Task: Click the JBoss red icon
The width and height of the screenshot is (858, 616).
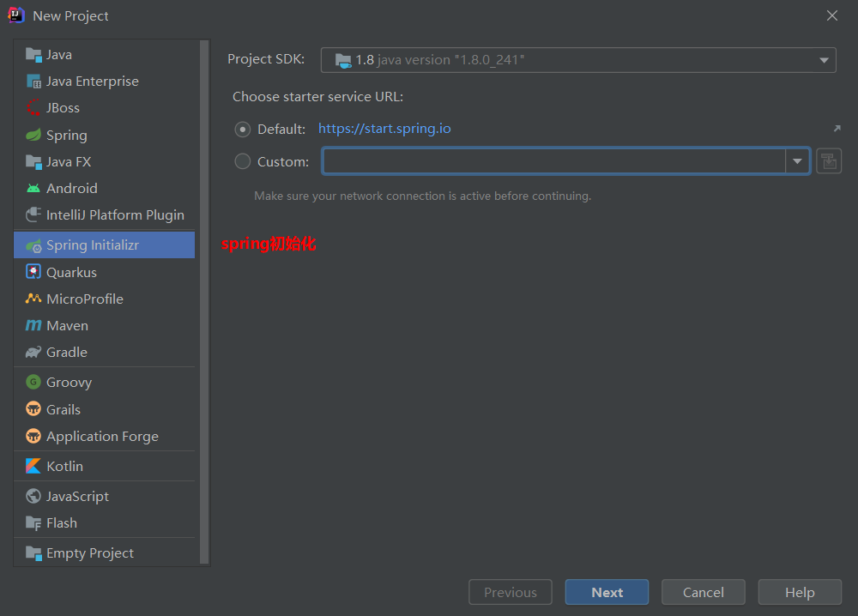Action: pyautogui.click(x=33, y=108)
